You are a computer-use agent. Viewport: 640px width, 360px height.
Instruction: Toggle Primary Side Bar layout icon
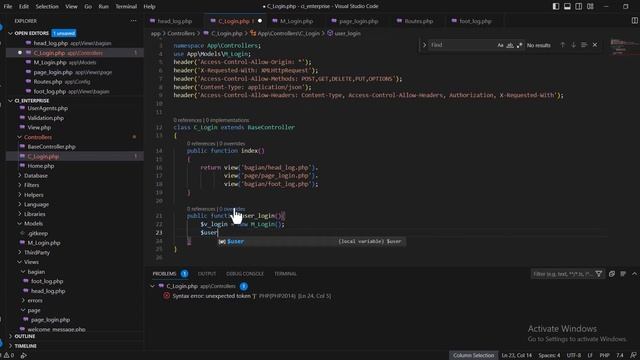point(556,7)
